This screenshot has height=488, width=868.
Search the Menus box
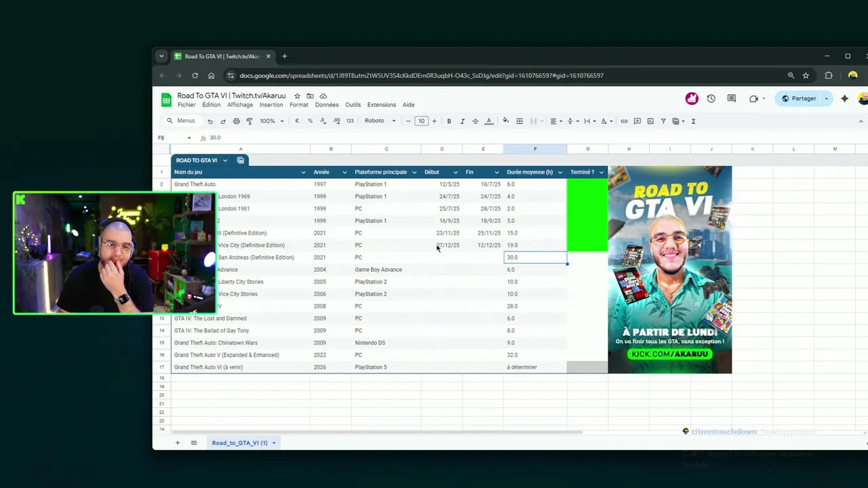181,121
